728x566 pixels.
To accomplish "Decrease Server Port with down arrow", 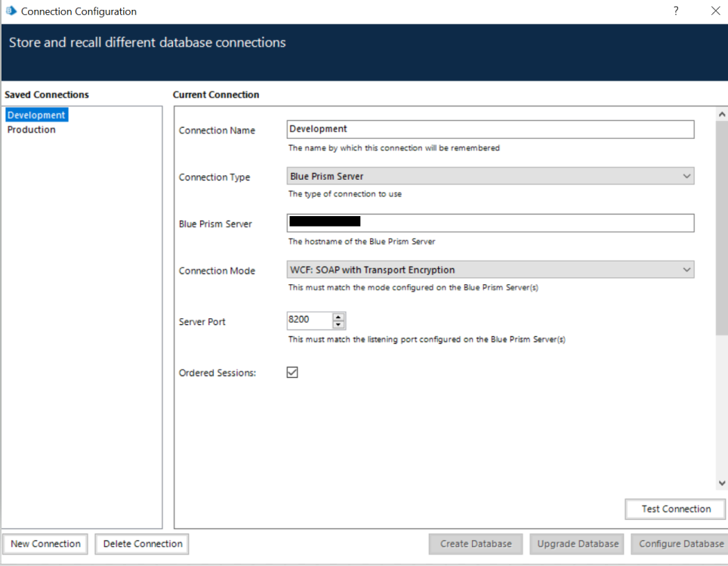I will 338,325.
